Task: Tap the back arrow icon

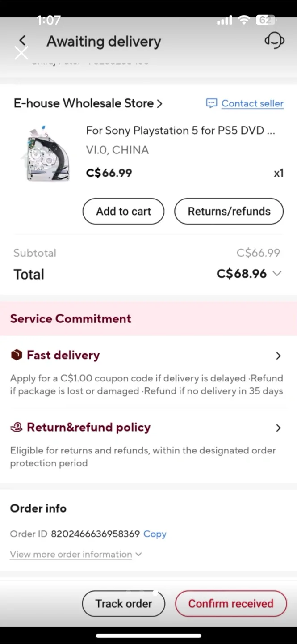Action: (x=22, y=41)
